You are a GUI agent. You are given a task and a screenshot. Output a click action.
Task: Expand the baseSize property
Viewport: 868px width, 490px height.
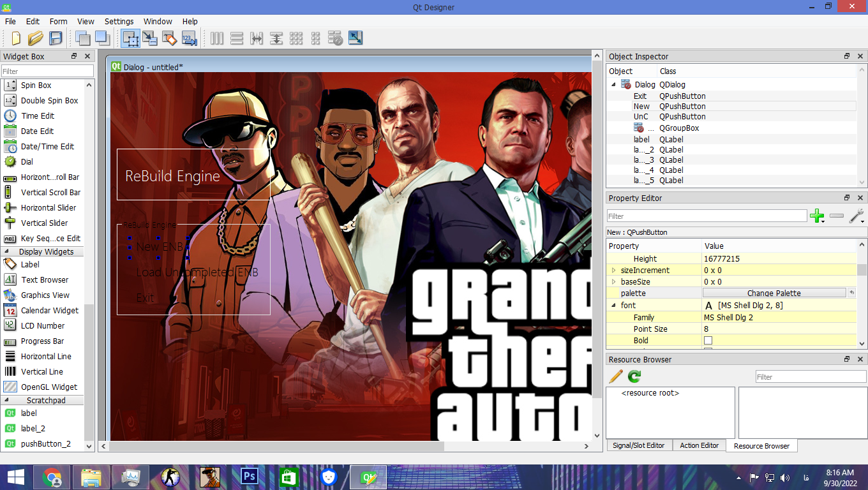coord(614,282)
